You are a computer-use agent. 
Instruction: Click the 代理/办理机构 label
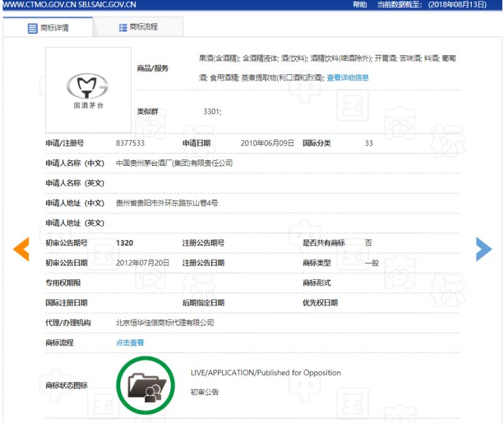tap(68, 323)
